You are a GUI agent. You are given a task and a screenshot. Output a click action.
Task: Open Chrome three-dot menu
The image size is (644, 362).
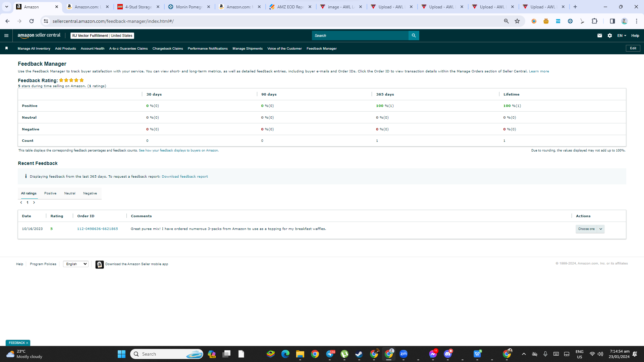(x=636, y=21)
